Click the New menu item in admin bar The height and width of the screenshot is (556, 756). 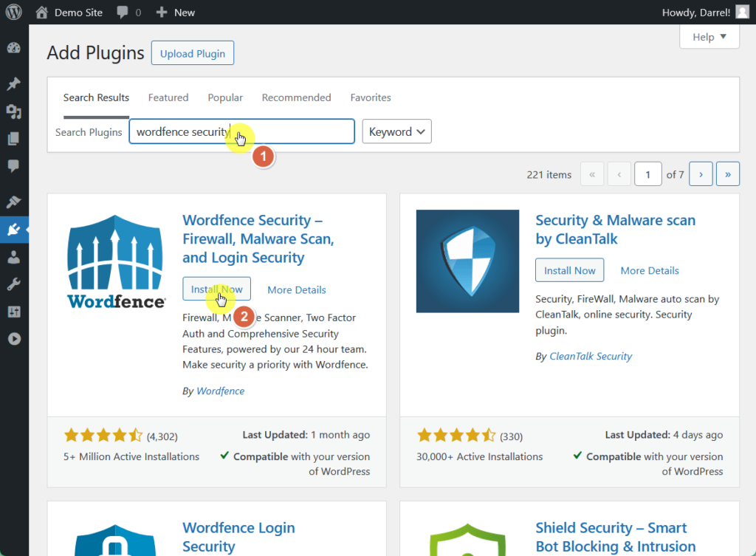[184, 13]
